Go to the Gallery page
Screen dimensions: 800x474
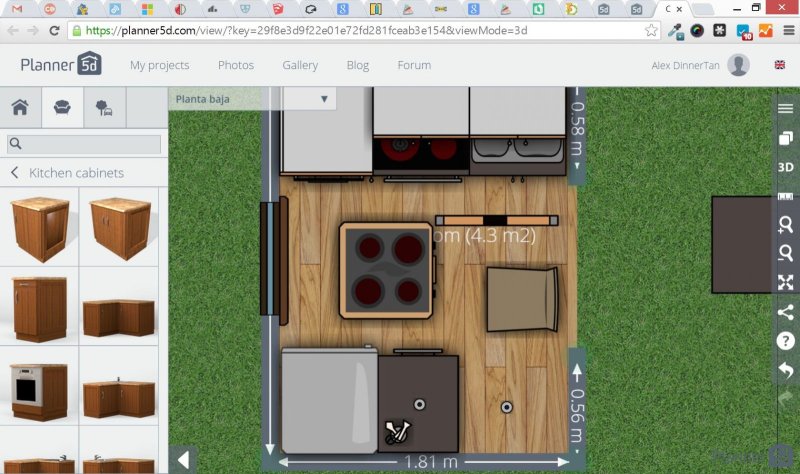[x=299, y=65]
